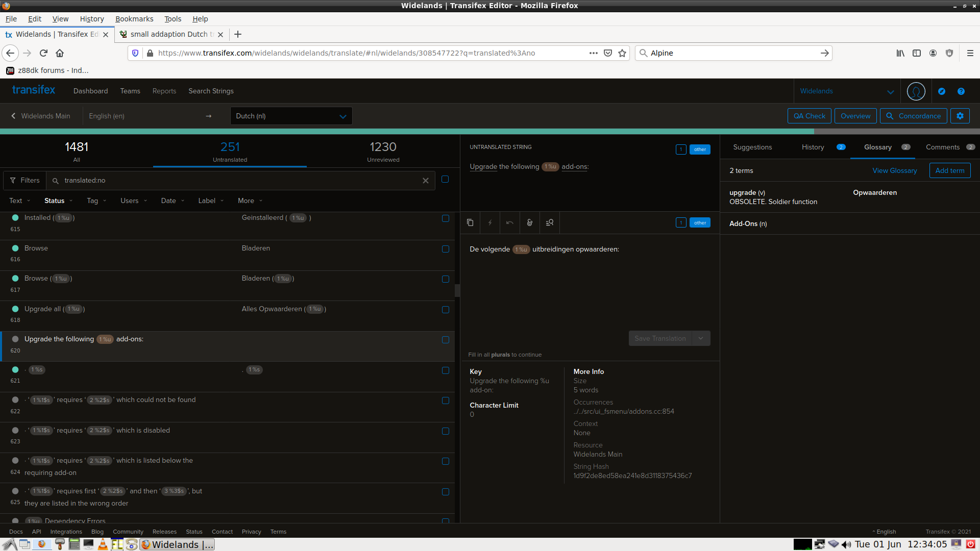This screenshot has width=980, height=551.
Task: Click the help question mark icon
Action: (961, 91)
